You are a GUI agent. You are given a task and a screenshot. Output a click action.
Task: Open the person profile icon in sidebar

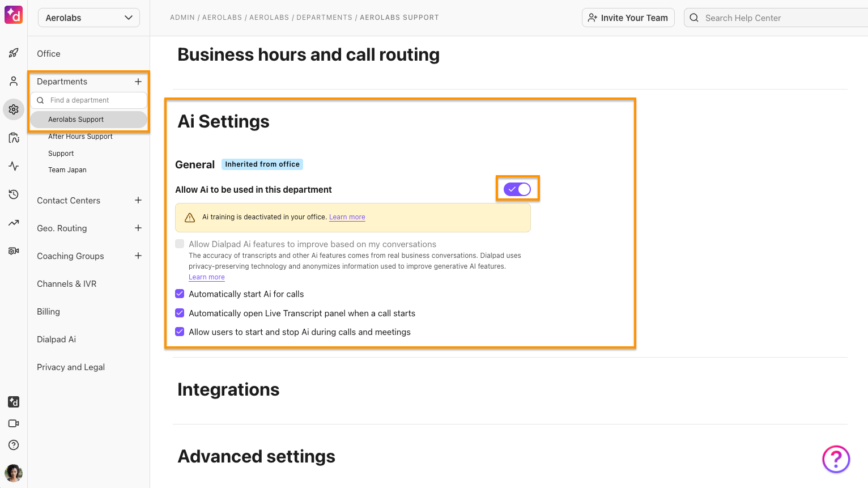(x=14, y=81)
